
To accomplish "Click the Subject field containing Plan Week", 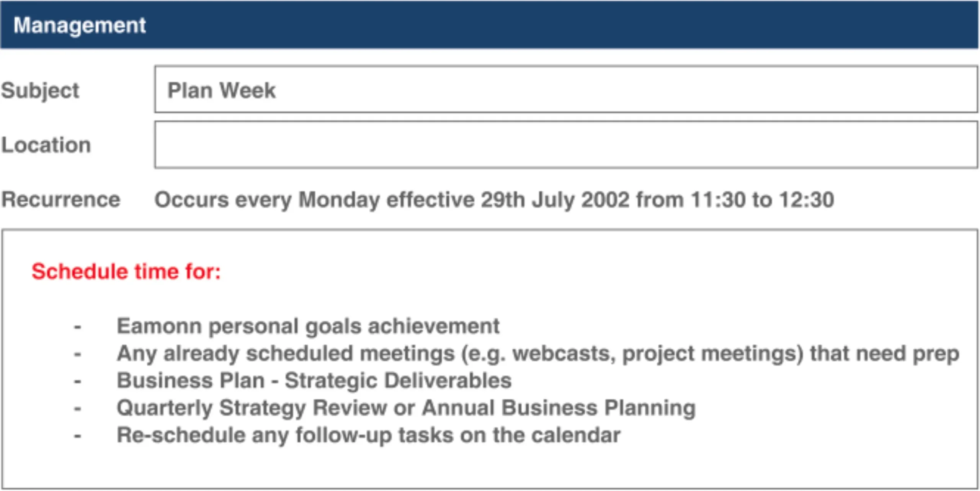I will point(566,90).
